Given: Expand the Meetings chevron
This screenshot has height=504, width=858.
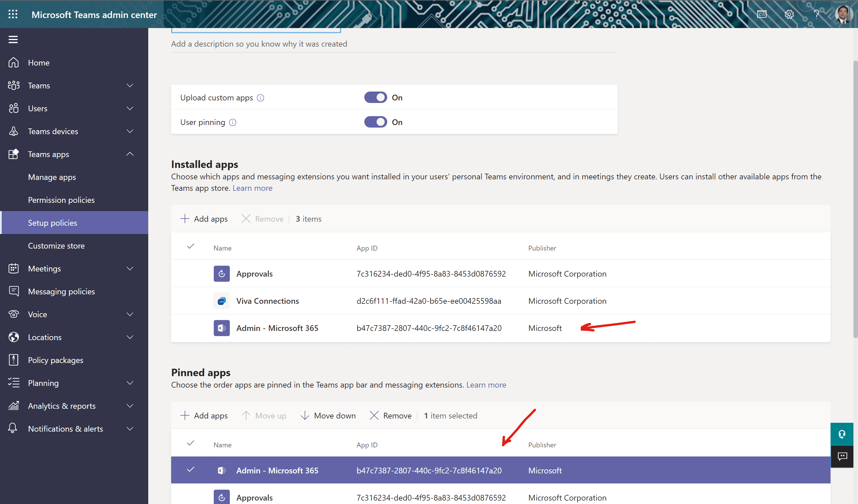Looking at the screenshot, I should (130, 268).
